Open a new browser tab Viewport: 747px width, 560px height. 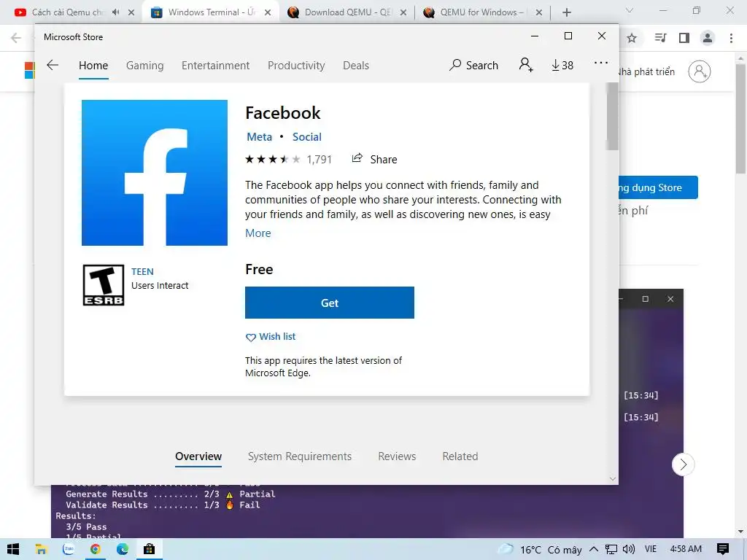pos(566,12)
